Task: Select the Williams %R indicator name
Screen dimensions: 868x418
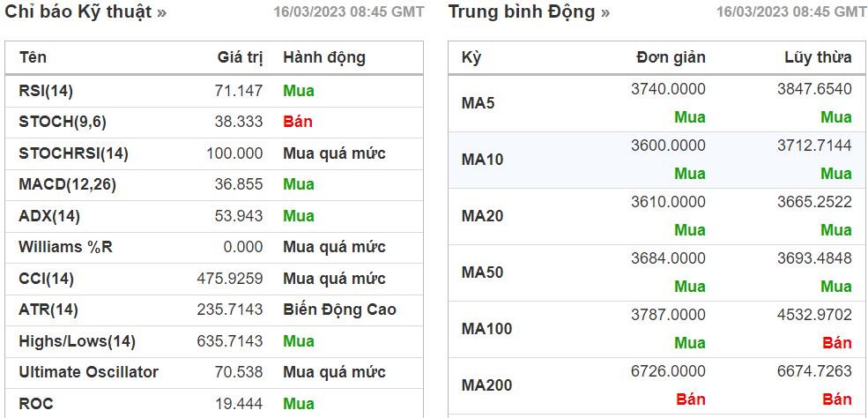Action: pyautogui.click(x=66, y=247)
